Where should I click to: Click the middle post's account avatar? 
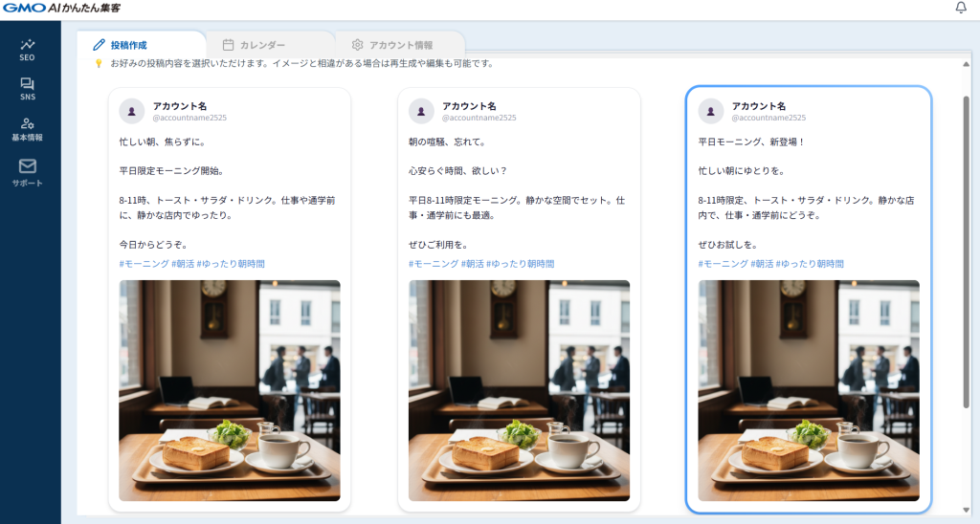(x=421, y=111)
